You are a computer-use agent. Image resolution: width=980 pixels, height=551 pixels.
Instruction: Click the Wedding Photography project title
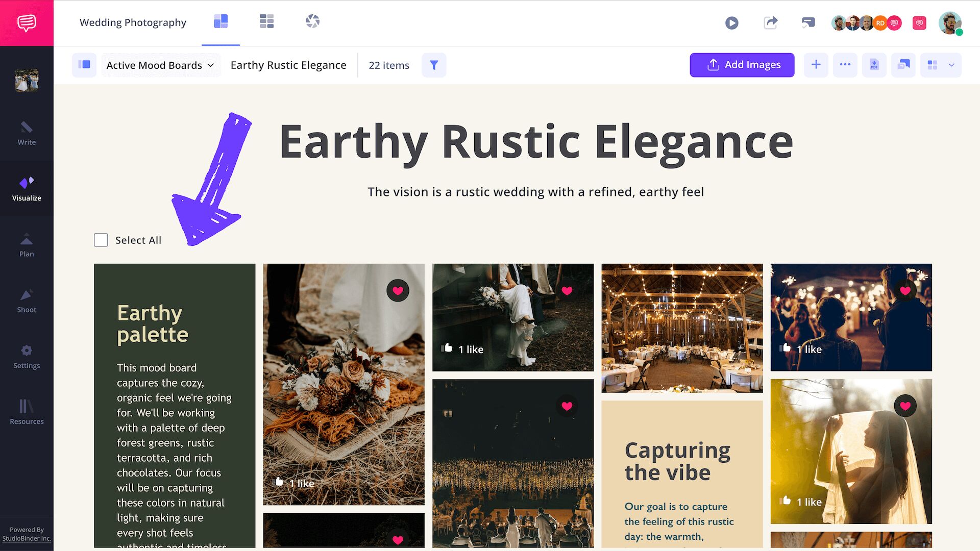133,22
